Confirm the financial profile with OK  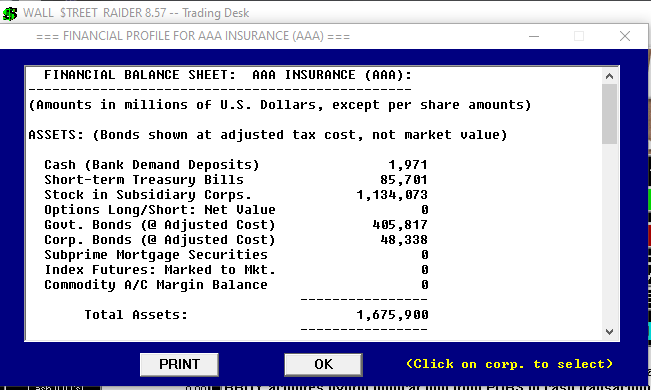[323, 364]
